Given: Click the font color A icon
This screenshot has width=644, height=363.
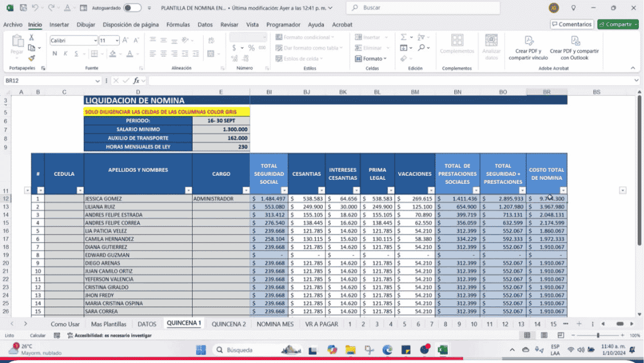Looking at the screenshot, I should [x=130, y=54].
